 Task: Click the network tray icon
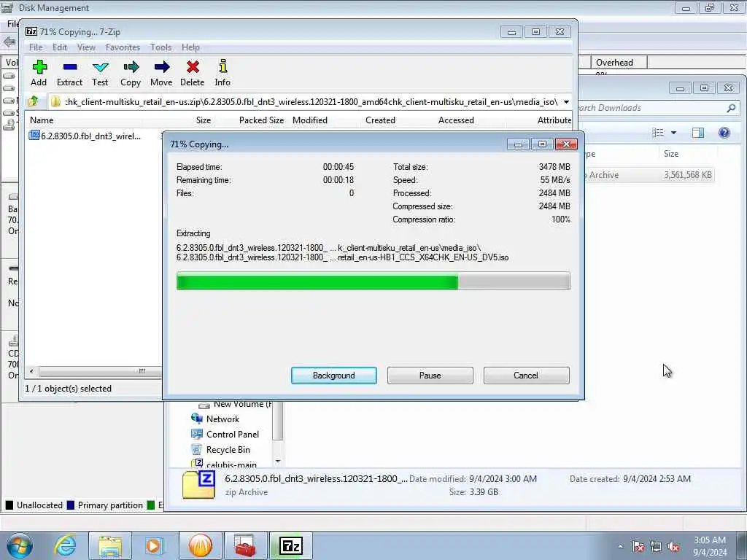pos(656,547)
